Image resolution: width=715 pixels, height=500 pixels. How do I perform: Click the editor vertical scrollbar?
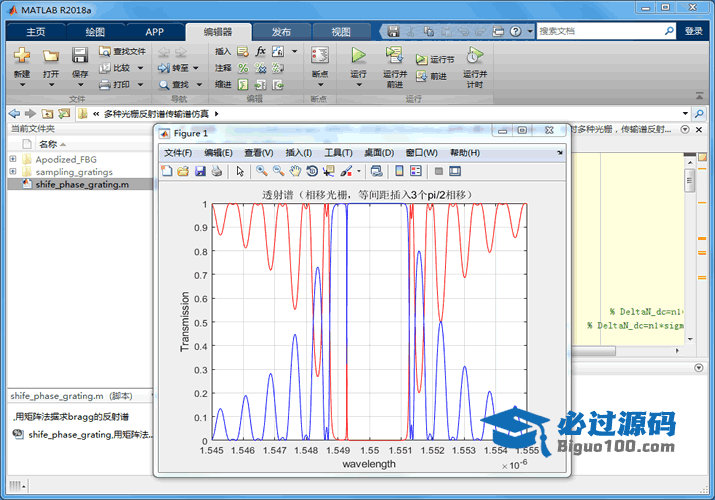pos(689,181)
